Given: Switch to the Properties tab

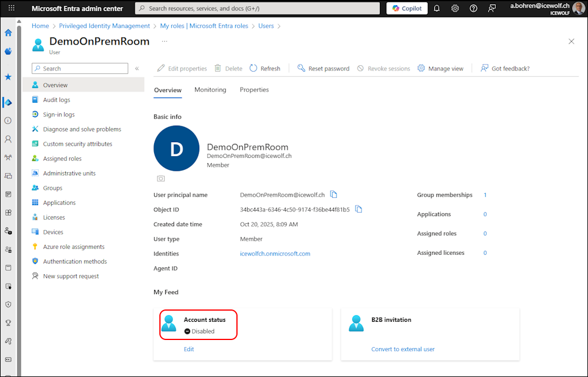Looking at the screenshot, I should 254,90.
